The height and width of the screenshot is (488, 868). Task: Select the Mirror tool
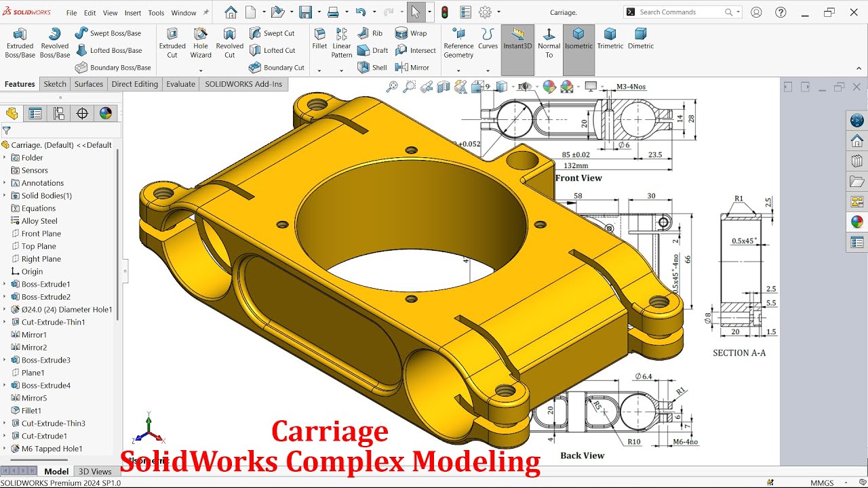click(x=412, y=67)
